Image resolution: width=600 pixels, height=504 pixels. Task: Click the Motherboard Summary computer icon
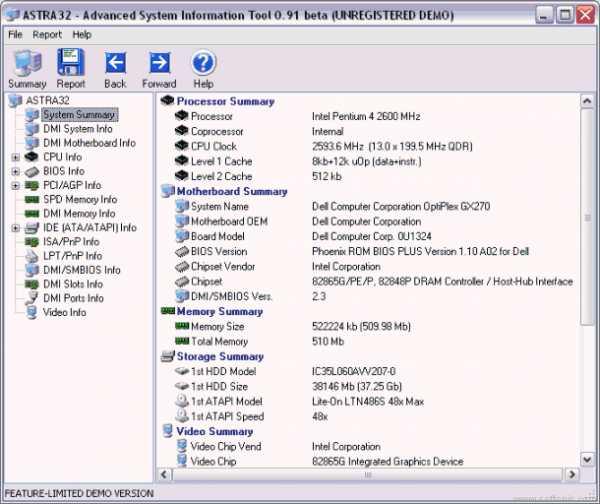pos(168,191)
